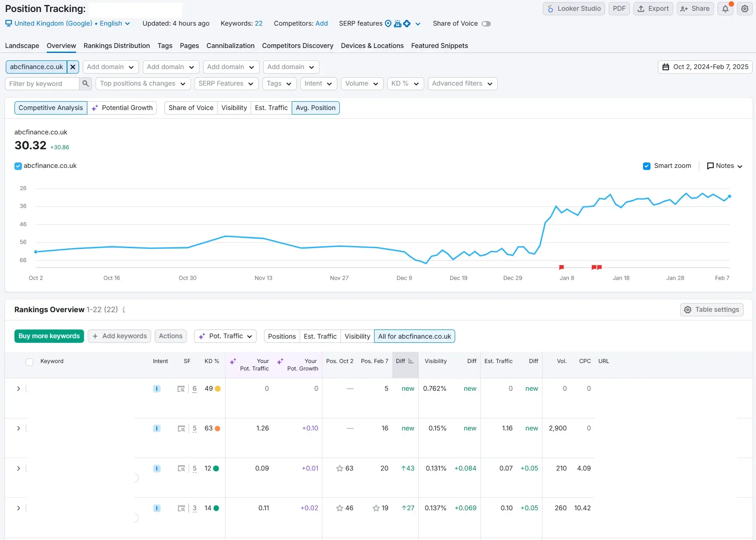Open the Intent filter dropdown
756x540 pixels.
click(x=318, y=84)
